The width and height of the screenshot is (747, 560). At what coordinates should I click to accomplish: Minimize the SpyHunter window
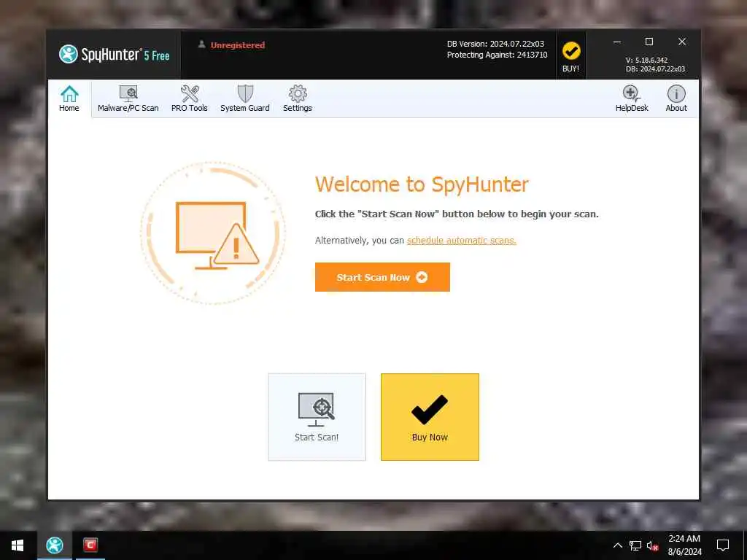(x=617, y=42)
